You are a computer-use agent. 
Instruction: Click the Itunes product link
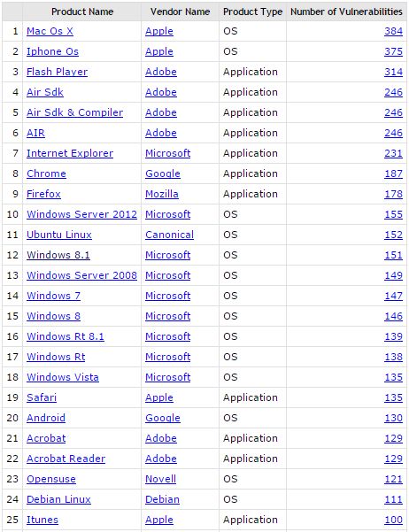point(42,520)
